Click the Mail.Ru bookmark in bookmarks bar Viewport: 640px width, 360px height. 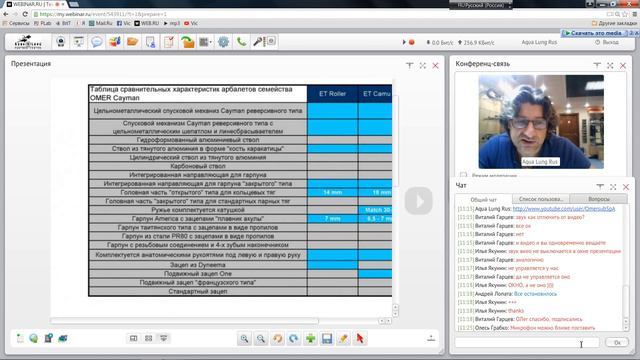(x=100, y=23)
